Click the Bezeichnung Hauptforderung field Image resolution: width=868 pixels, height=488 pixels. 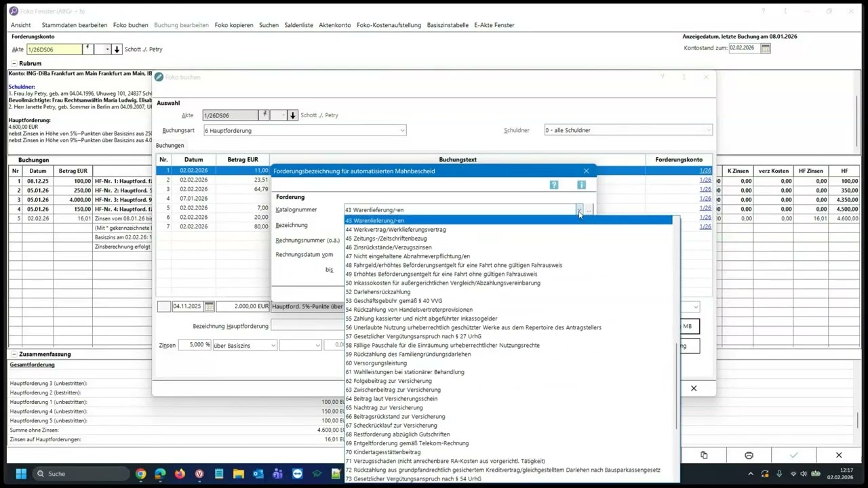308,326
